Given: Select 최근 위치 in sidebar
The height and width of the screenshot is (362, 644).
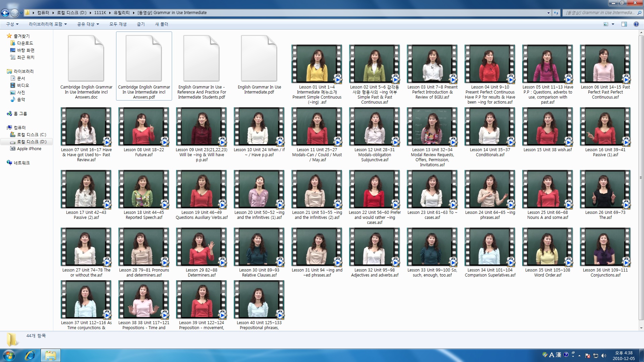Looking at the screenshot, I should point(25,57).
